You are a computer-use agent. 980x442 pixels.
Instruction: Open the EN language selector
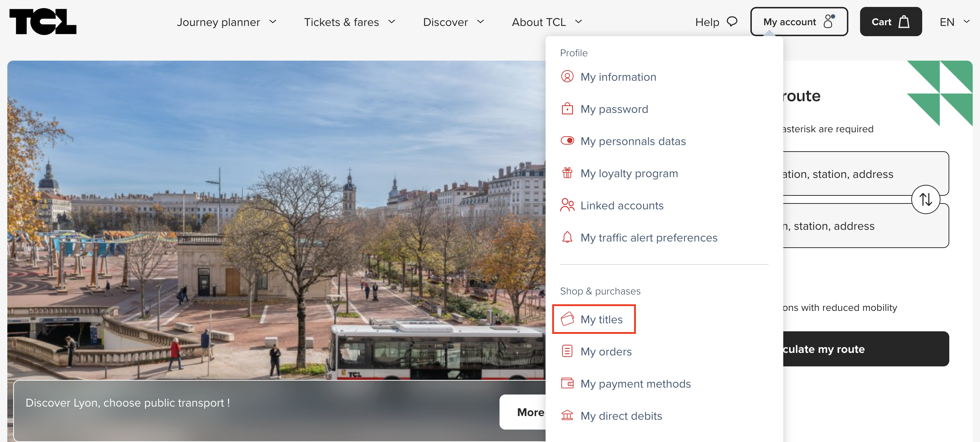954,22
